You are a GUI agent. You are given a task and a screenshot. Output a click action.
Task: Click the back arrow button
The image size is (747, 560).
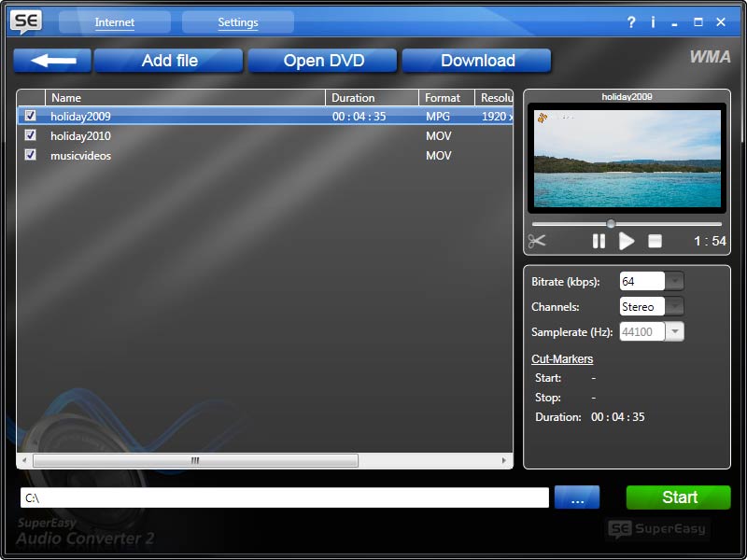(x=52, y=61)
